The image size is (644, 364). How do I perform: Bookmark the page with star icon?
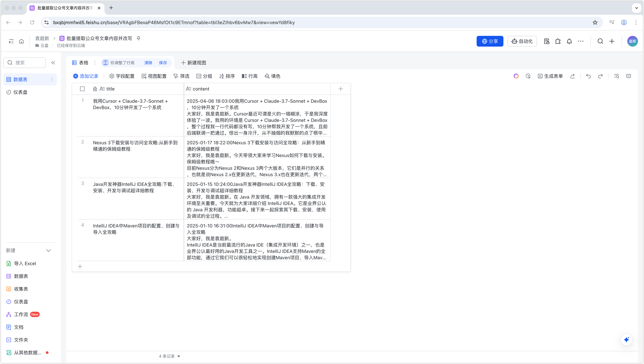[x=595, y=22]
